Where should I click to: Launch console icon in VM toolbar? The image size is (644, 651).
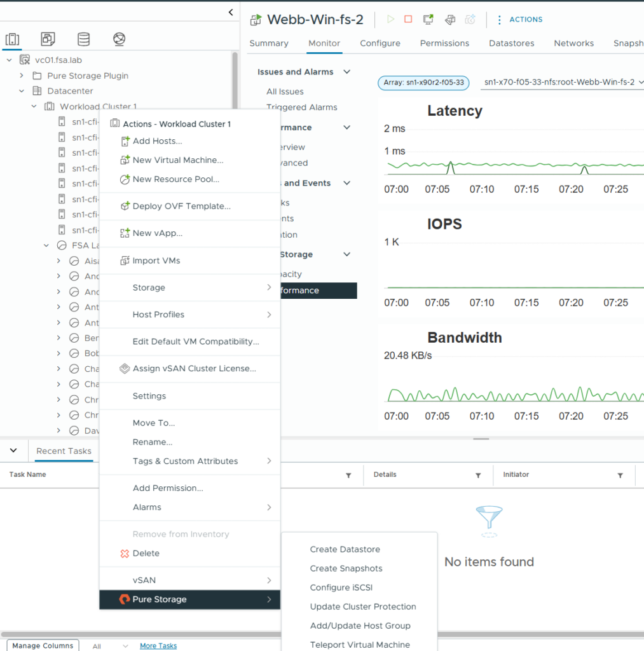[x=428, y=19]
